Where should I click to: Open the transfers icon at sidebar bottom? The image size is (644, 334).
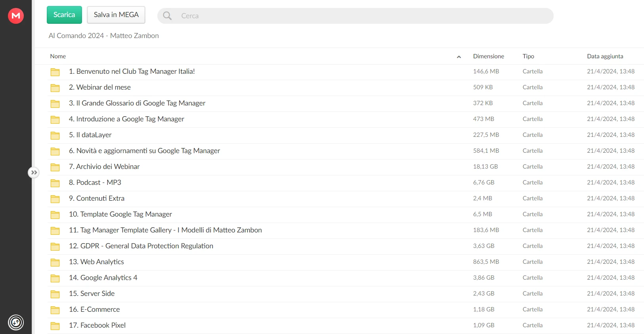[16, 322]
